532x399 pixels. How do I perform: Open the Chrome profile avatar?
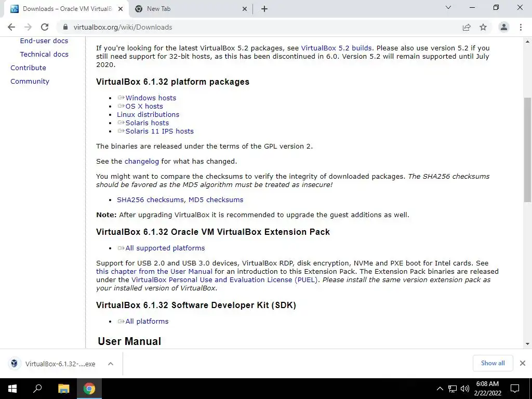(504, 27)
